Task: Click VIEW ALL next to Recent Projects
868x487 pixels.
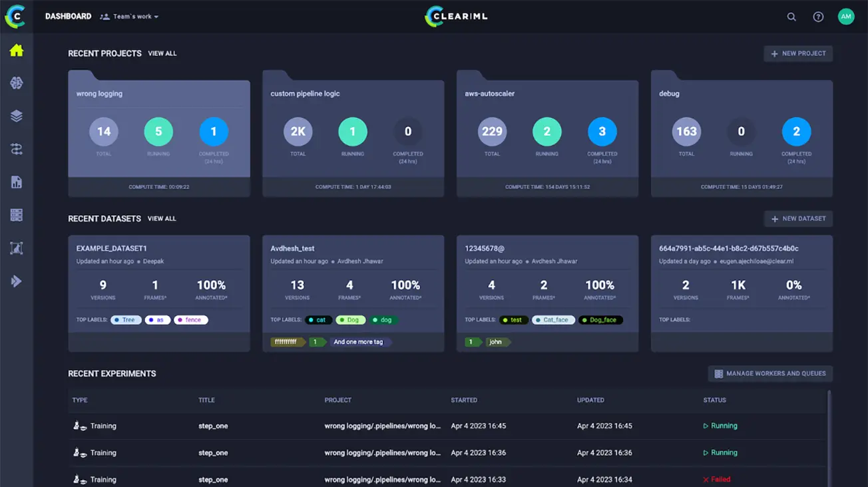Action: 162,53
